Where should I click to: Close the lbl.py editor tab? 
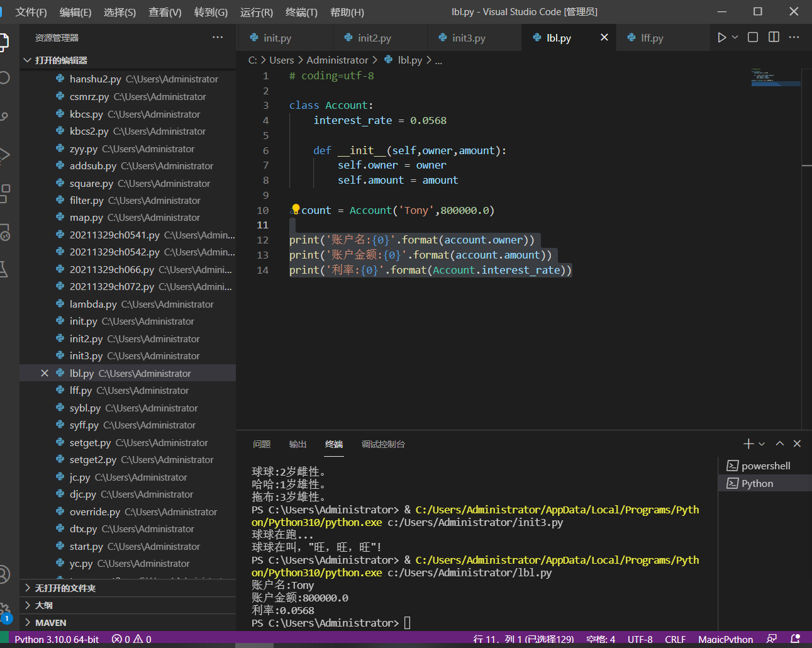604,38
